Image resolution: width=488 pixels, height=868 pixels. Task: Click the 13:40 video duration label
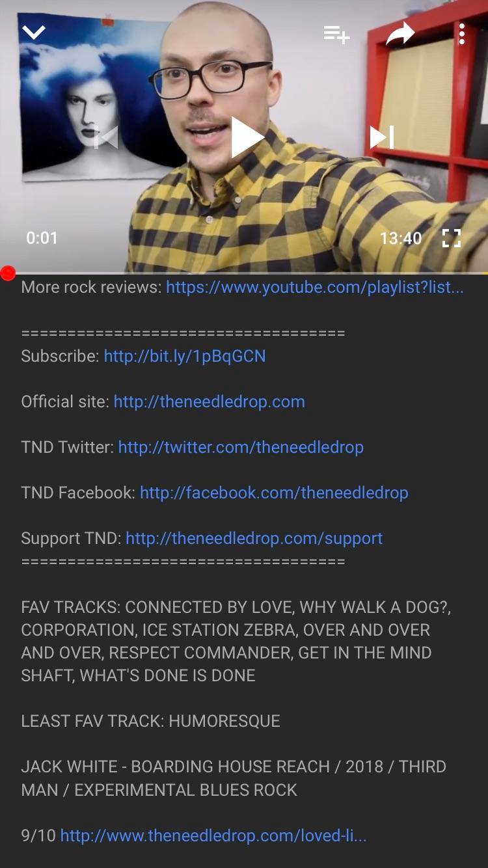[401, 238]
